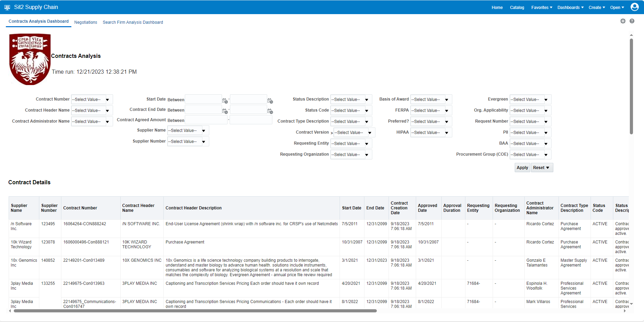Screen dimensions: 644x322
Task: Click the Contract Agreed Amount from field
Action: 206,120
